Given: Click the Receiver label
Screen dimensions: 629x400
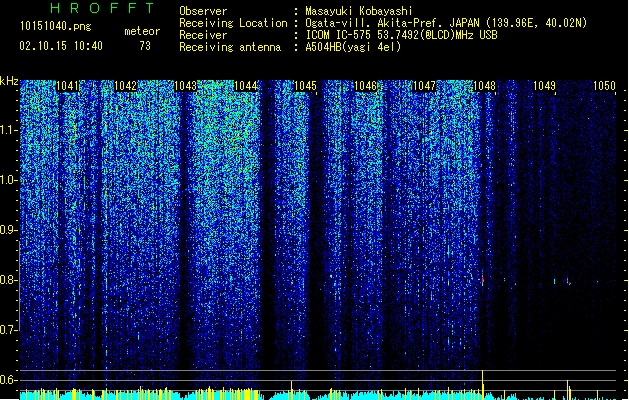Looking at the screenshot, I should 203,35.
